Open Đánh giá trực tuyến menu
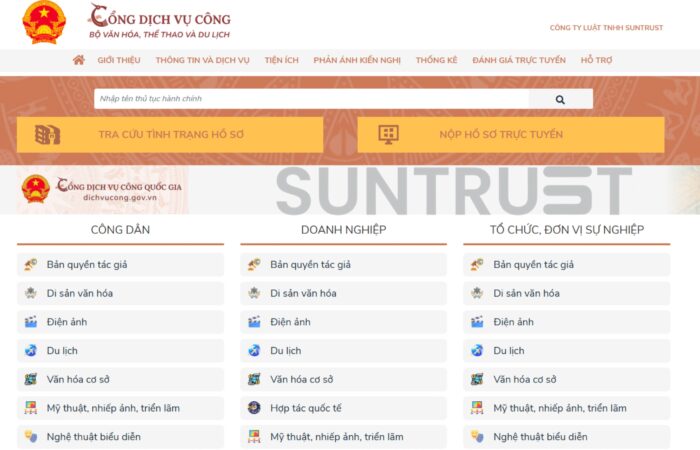This screenshot has width=700, height=450. point(519,60)
